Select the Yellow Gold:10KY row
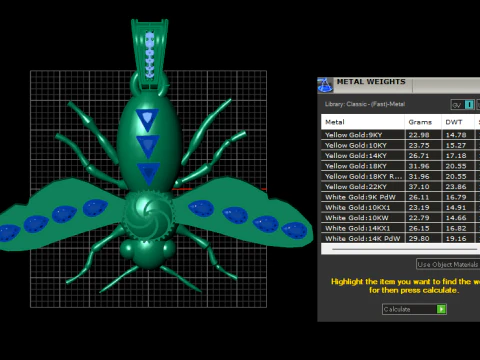 pyautogui.click(x=400, y=145)
